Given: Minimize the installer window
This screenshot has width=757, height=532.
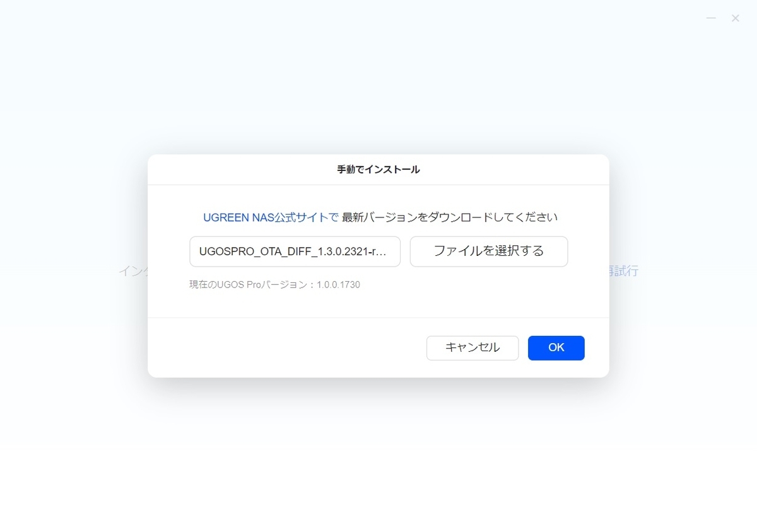Looking at the screenshot, I should pos(711,18).
